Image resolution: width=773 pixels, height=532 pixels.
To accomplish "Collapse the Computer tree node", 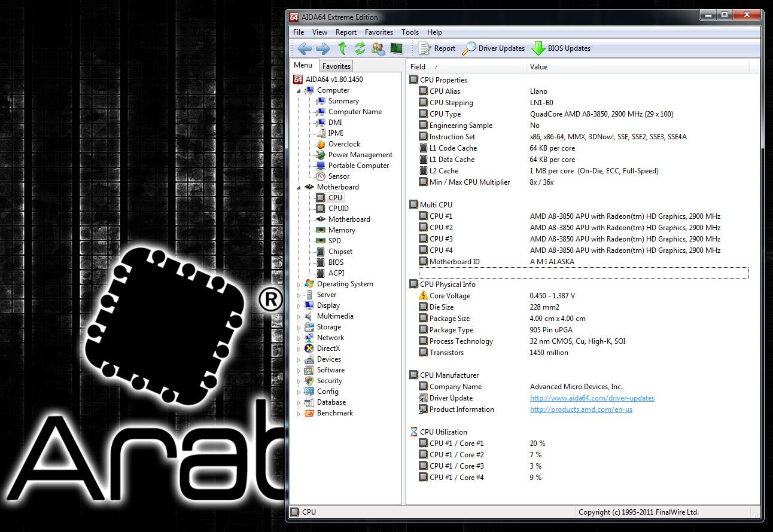I will [299, 91].
